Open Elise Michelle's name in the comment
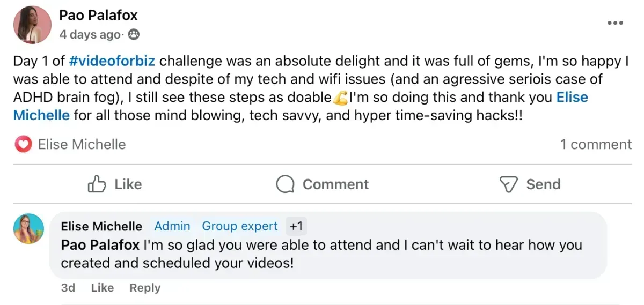644x305 pixels. pos(101,226)
